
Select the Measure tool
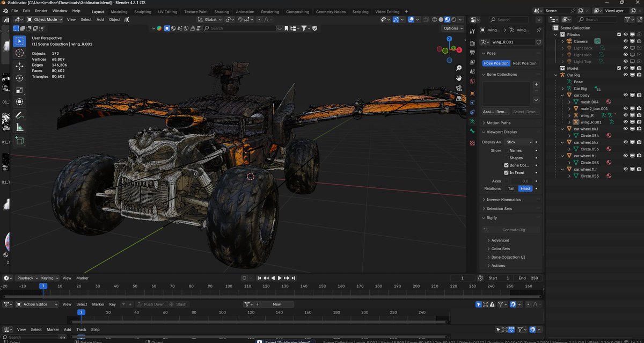[19, 127]
